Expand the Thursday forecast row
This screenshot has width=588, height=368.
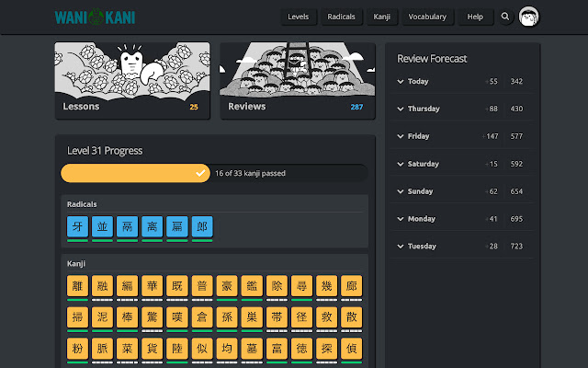(401, 109)
